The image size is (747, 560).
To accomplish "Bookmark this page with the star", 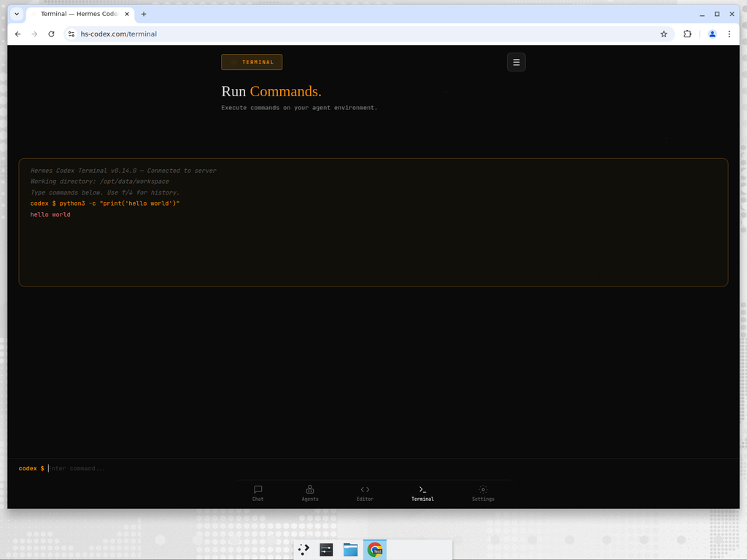I will 664,34.
